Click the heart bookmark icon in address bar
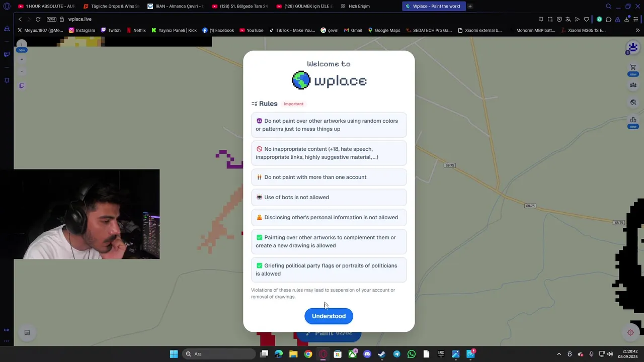This screenshot has height=362, width=644. 586,19
